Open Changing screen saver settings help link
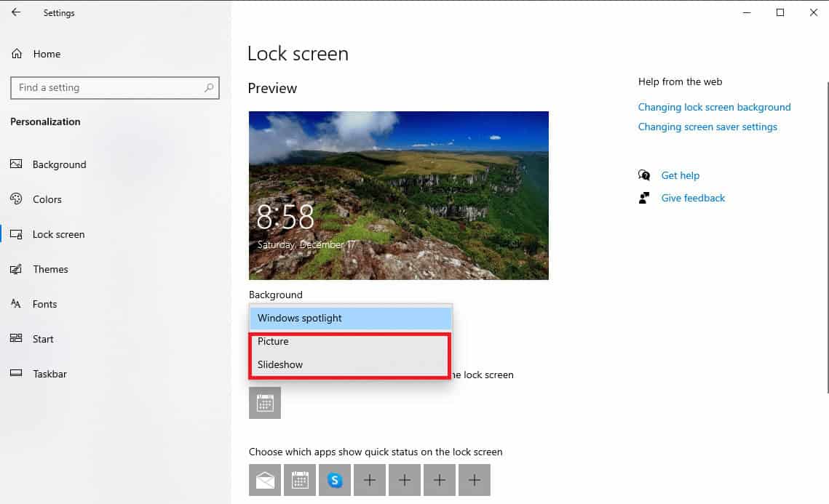Screen dimensions: 829x504 pos(707,127)
